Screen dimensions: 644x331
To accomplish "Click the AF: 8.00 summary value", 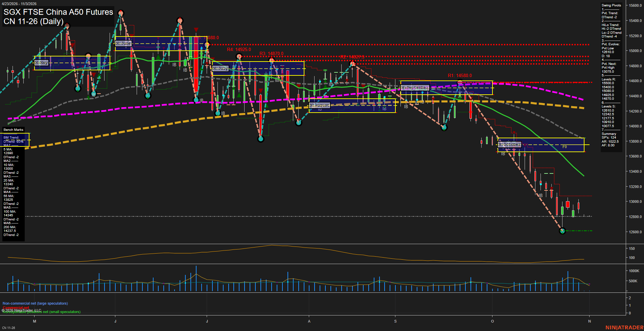I will pos(608,145).
